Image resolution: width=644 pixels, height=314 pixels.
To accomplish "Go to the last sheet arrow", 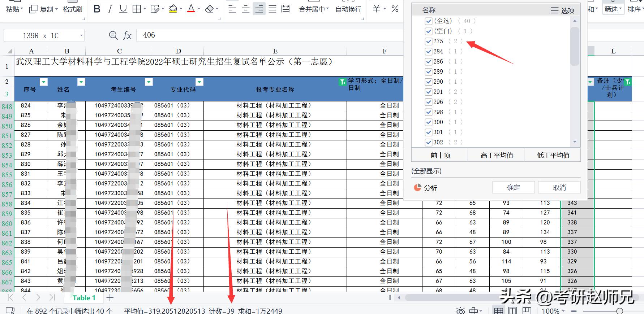I will [x=52, y=297].
